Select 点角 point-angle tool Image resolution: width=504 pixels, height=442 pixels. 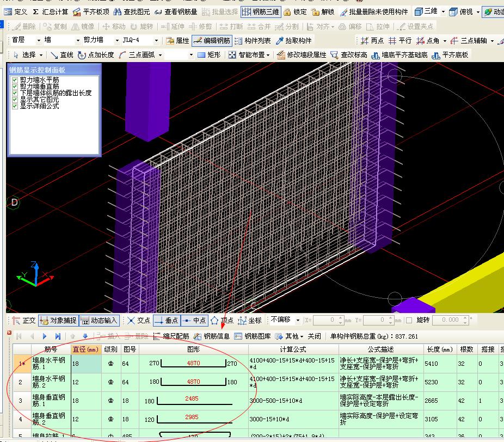coord(428,40)
